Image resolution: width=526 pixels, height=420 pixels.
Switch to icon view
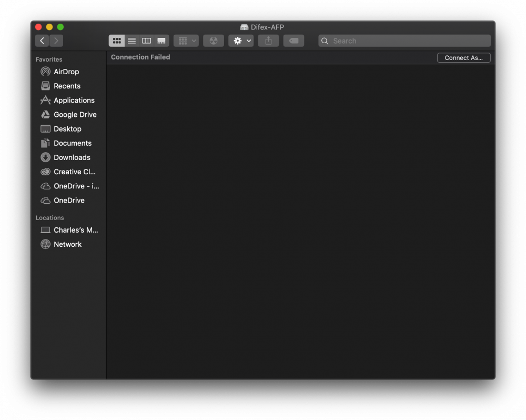click(117, 41)
